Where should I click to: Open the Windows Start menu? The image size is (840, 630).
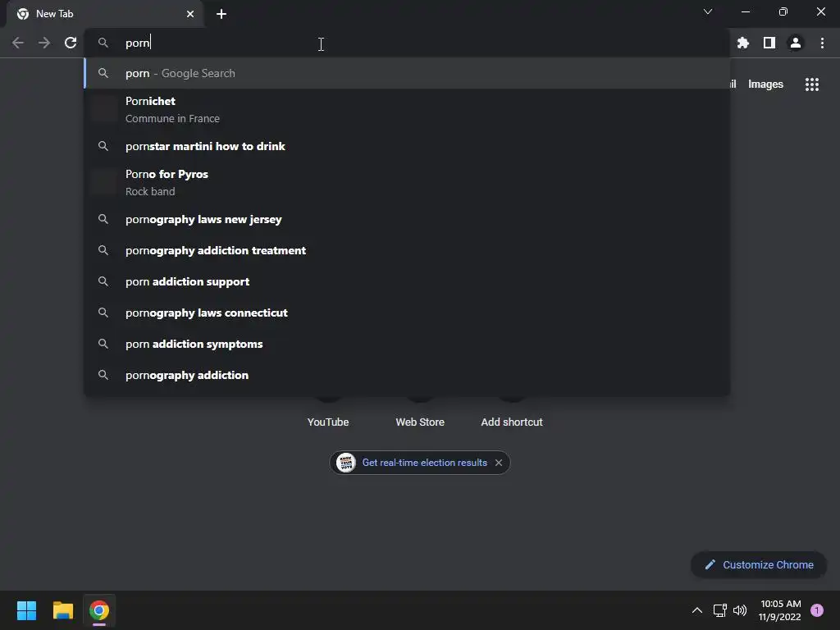click(x=26, y=610)
